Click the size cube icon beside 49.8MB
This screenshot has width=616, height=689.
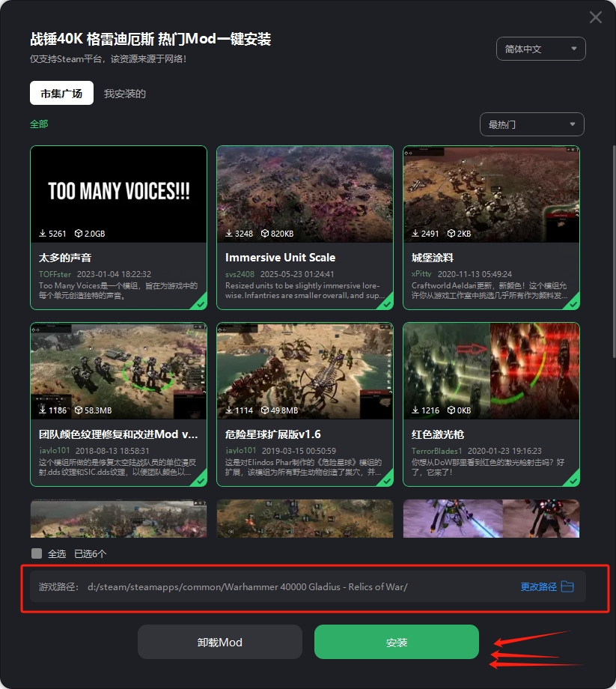pyautogui.click(x=265, y=410)
